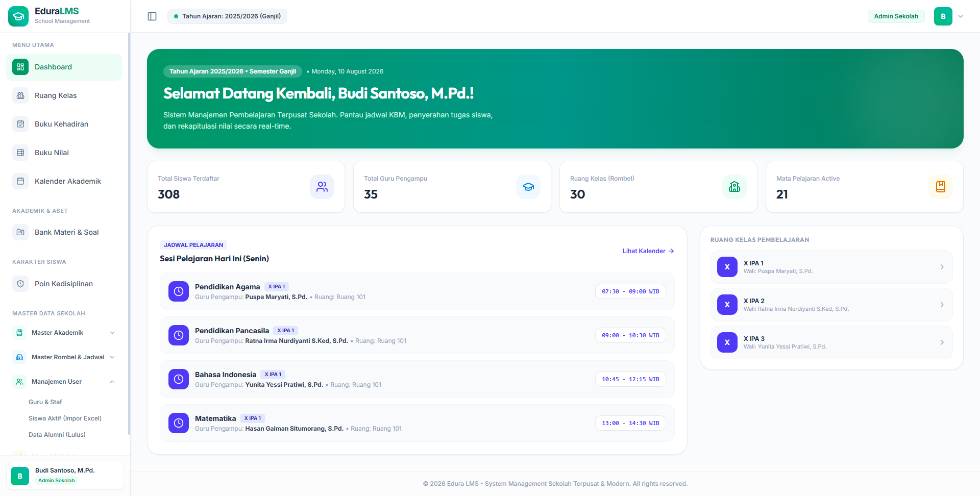Click clock icon for Matematika session
This screenshot has height=496, width=980.
click(x=179, y=423)
